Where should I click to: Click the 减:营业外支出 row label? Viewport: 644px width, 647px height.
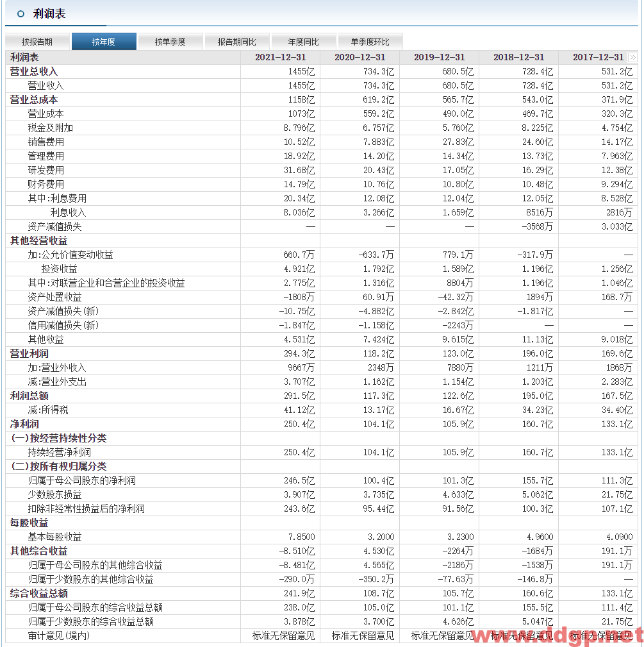click(x=57, y=382)
